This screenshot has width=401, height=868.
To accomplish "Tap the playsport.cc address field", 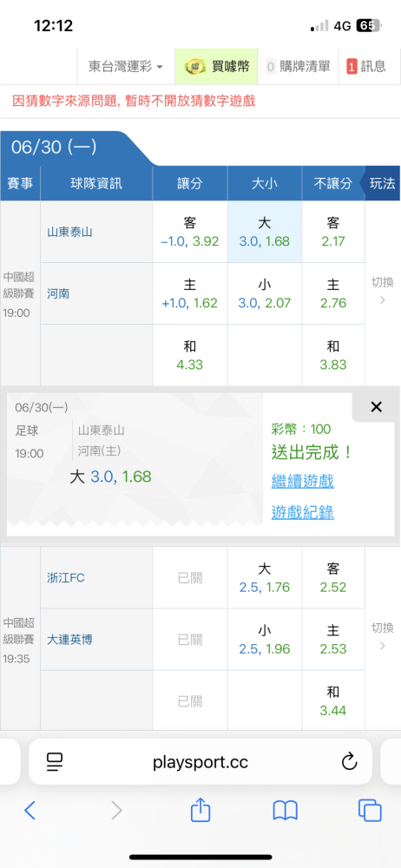I will tap(200, 762).
